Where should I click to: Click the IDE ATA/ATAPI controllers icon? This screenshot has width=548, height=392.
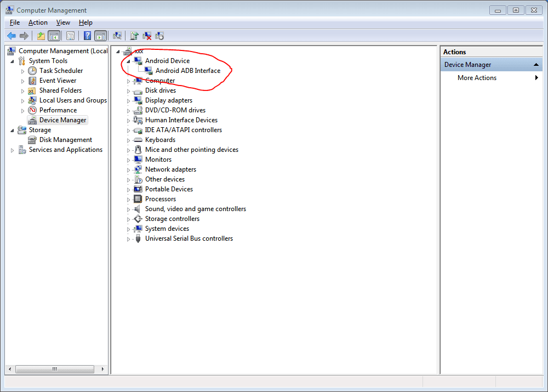[x=138, y=130]
